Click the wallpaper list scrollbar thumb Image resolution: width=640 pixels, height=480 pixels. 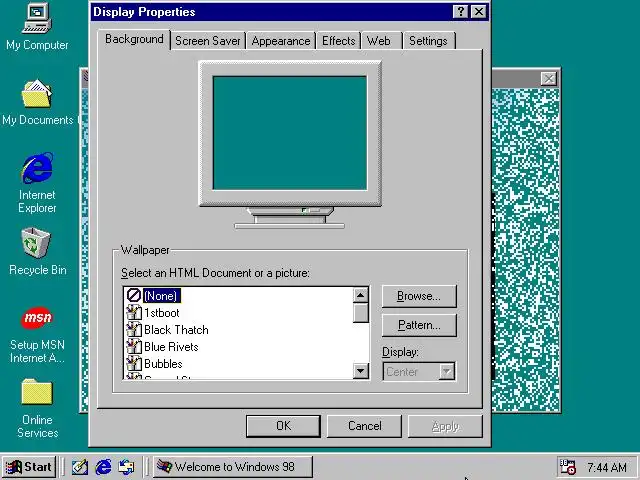click(x=360, y=313)
